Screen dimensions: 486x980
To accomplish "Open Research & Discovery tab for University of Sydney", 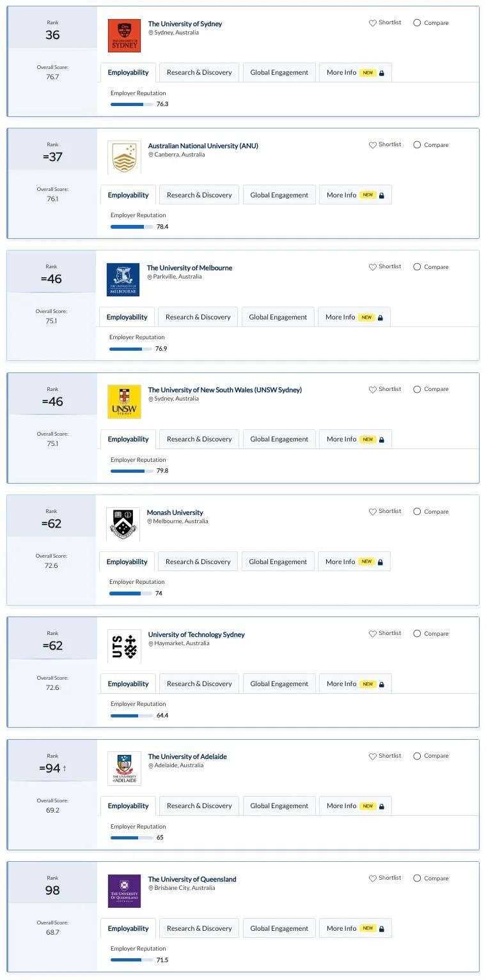I will pos(200,72).
